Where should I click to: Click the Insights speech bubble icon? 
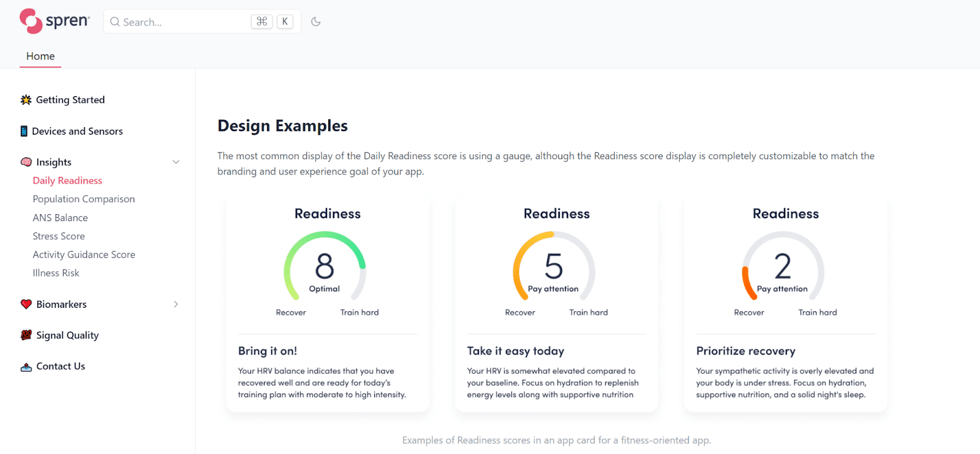coord(26,162)
